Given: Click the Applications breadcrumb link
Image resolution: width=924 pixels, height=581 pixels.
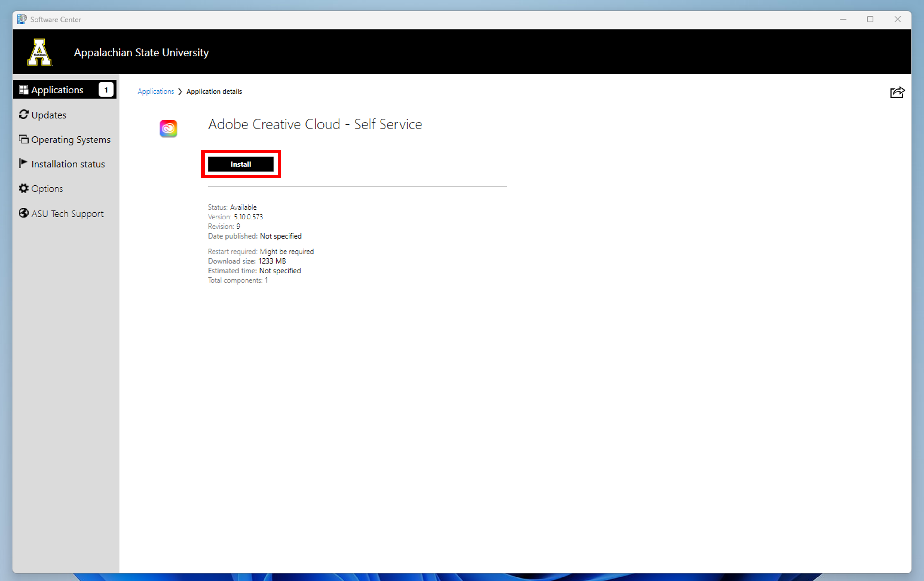Looking at the screenshot, I should point(156,91).
